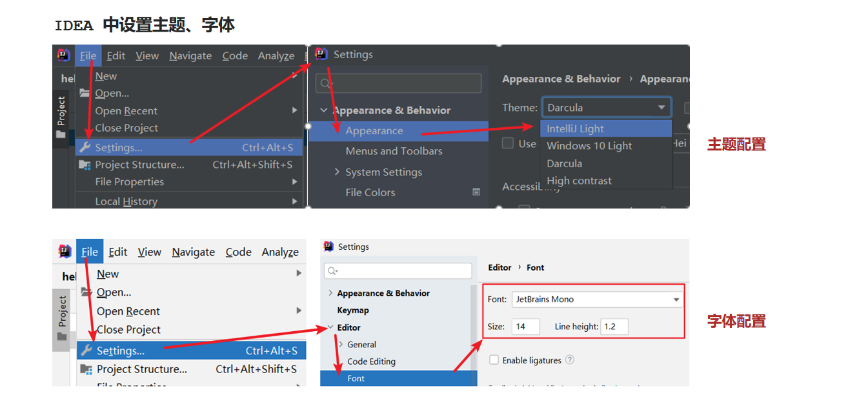The image size is (868, 408).
Task: Choose High contrast from the theme list
Action: (x=579, y=181)
